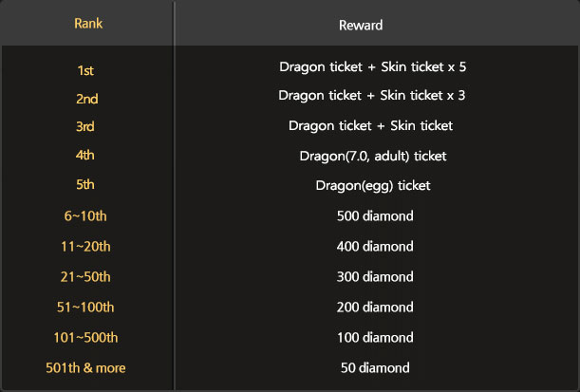Select the 11~20th rank cell
The height and width of the screenshot is (392, 580).
click(x=86, y=246)
